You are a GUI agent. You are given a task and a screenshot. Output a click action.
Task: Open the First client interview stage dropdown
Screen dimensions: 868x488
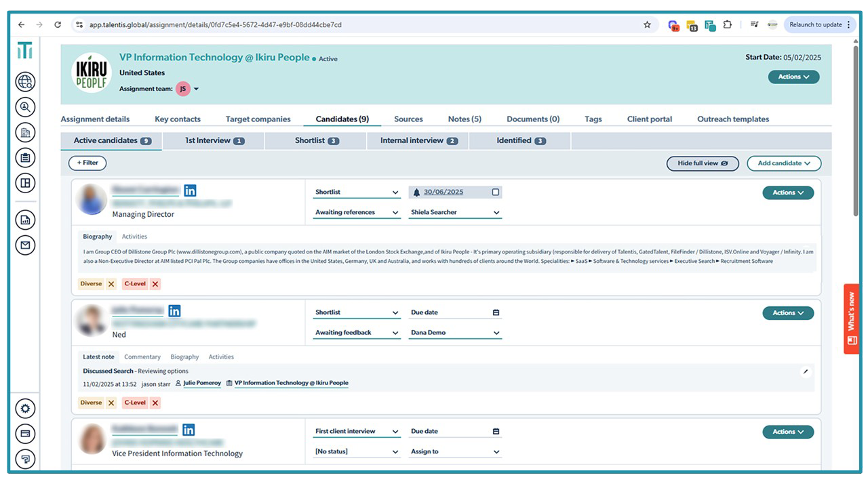(357, 431)
